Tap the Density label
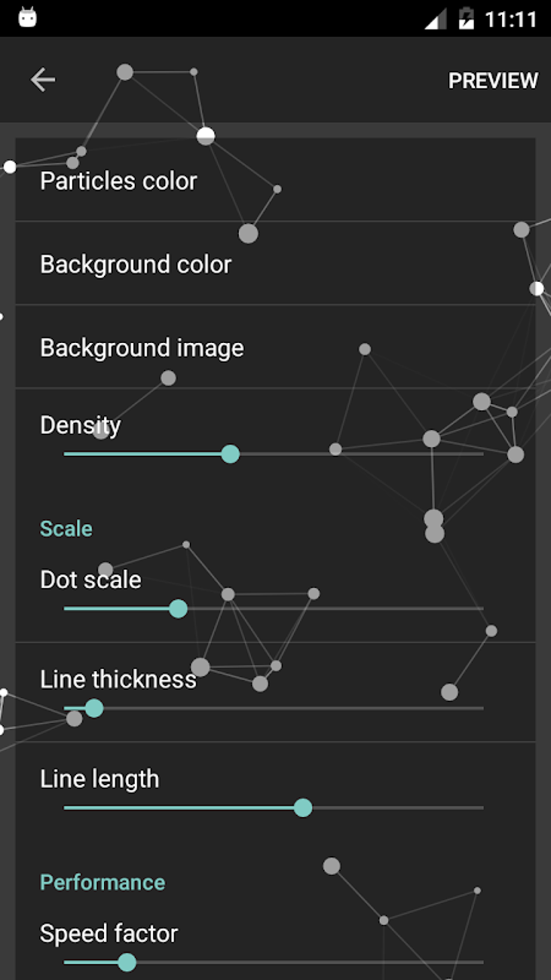The height and width of the screenshot is (980, 551). [80, 425]
